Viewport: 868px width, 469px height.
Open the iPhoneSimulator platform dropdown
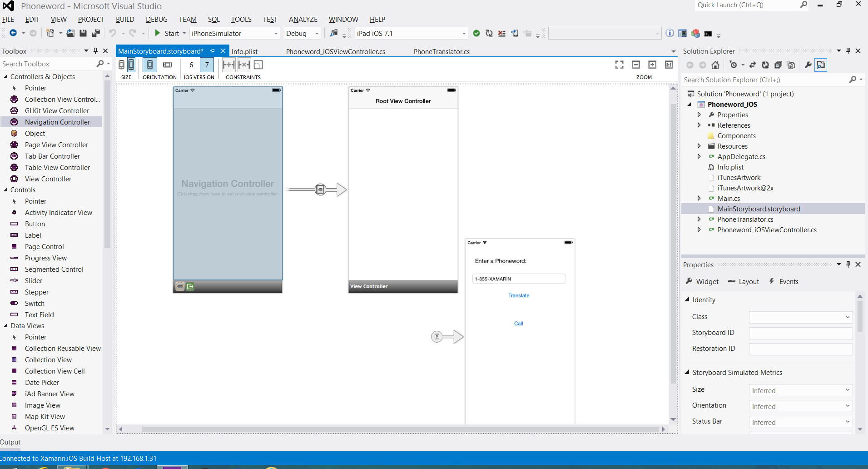275,34
